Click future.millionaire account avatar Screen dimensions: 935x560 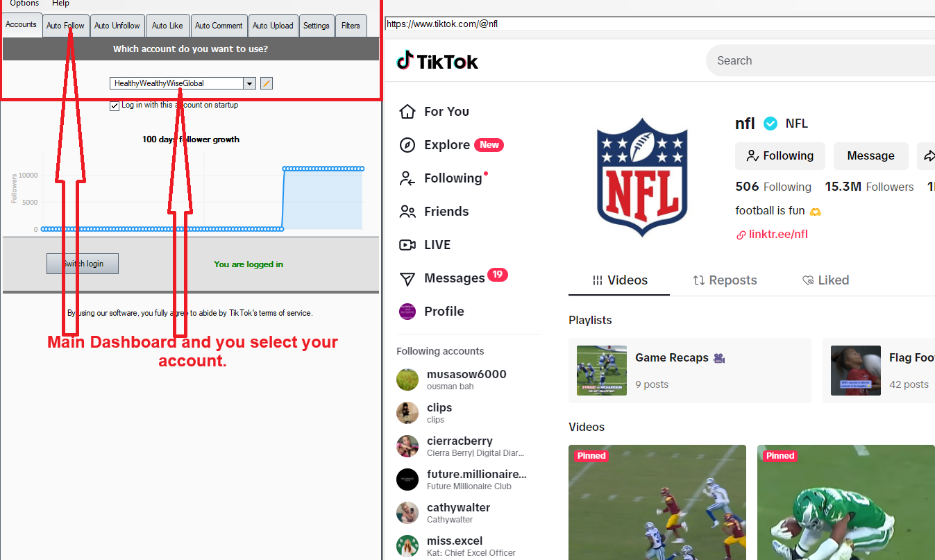click(407, 480)
